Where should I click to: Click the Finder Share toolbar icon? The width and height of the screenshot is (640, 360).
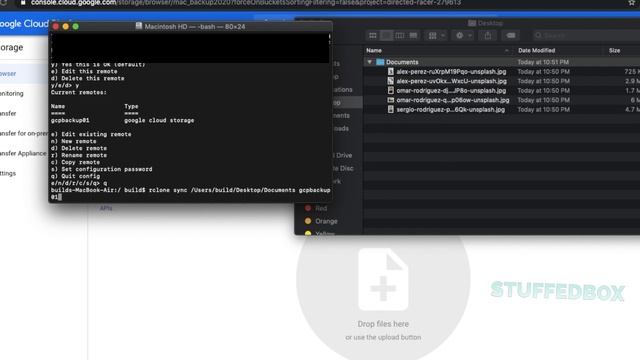point(488,36)
